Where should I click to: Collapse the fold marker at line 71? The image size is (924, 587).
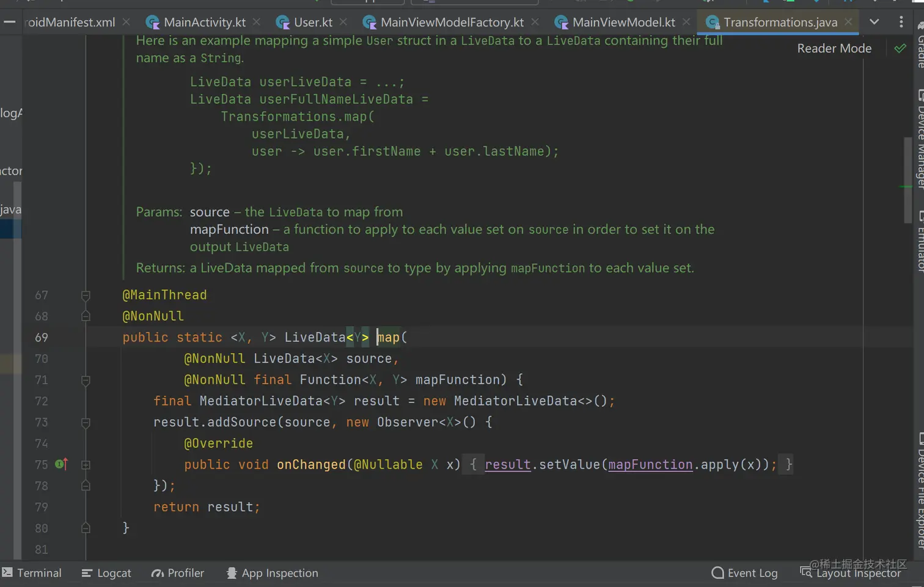coord(86,381)
